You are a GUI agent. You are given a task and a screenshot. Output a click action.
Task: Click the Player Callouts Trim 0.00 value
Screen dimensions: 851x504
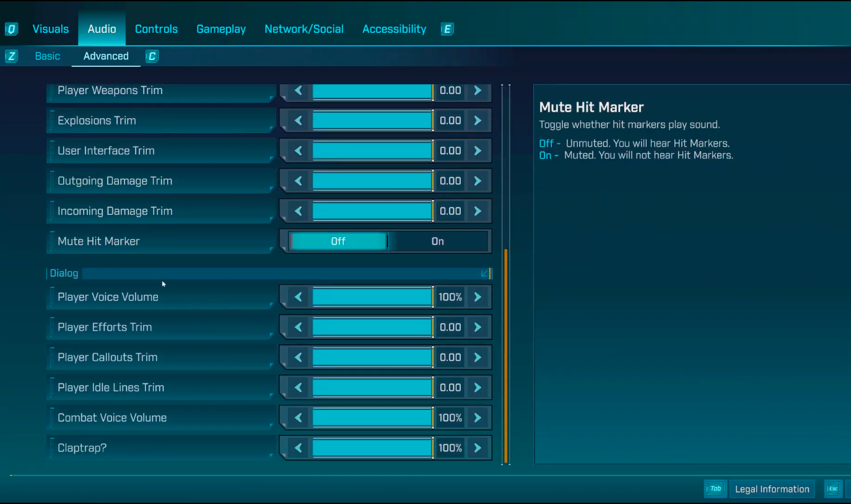(450, 357)
